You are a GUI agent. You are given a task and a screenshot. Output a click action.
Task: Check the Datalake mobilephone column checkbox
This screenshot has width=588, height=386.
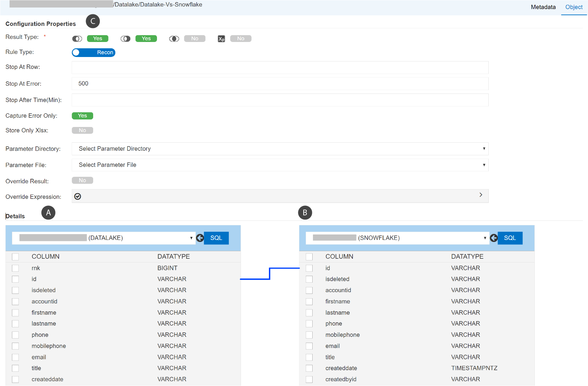[15, 346]
